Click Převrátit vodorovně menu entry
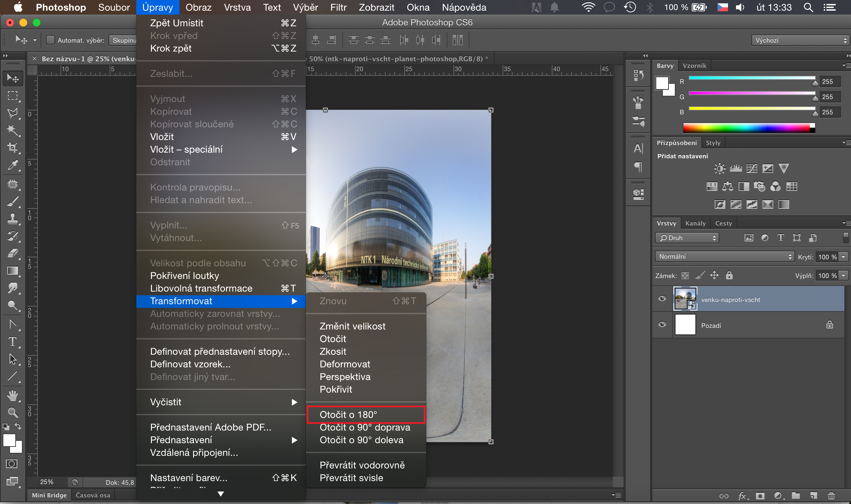The image size is (851, 504). pos(362,465)
